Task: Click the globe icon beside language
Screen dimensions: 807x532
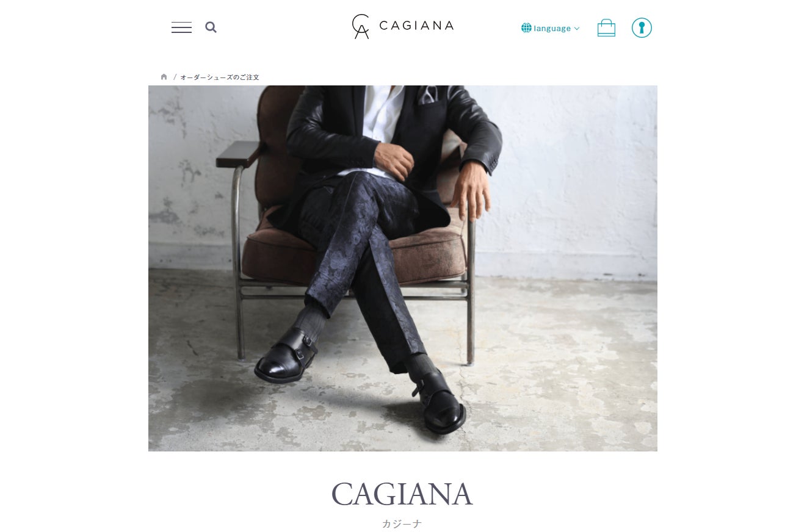Action: point(526,28)
